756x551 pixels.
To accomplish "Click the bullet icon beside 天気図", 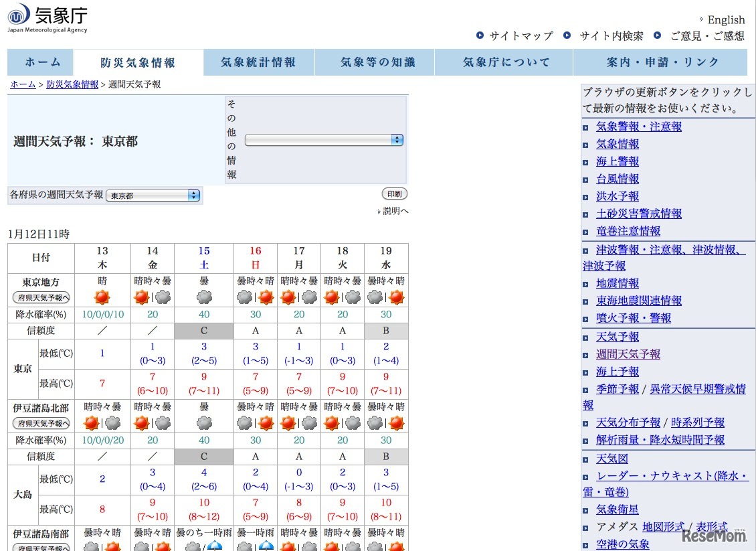I will click(x=585, y=459).
